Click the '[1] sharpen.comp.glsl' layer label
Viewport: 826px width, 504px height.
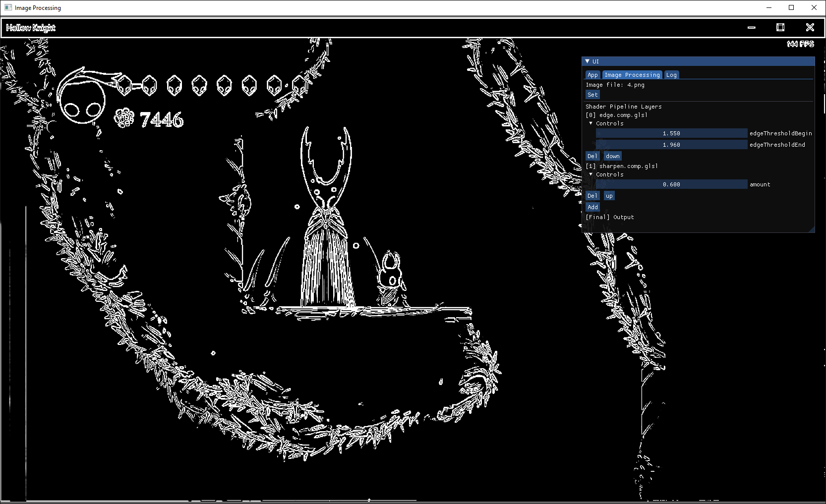(622, 166)
